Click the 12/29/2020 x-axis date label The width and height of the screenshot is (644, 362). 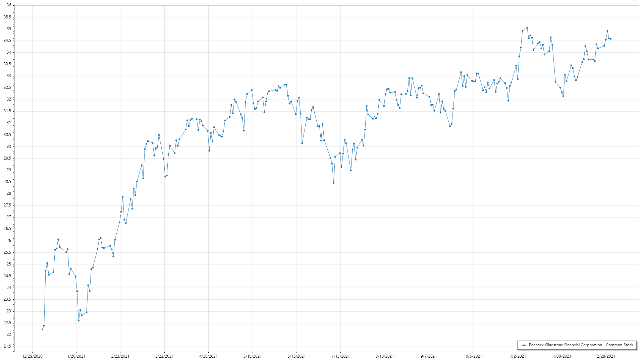pos(32,356)
